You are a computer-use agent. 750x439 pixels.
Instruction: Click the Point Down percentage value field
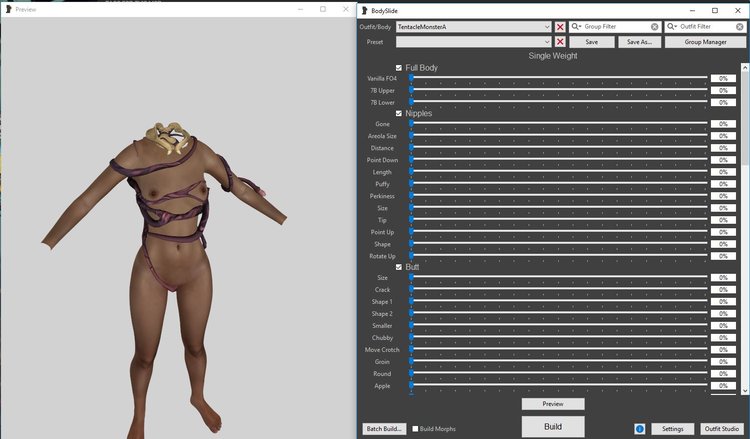(x=723, y=160)
